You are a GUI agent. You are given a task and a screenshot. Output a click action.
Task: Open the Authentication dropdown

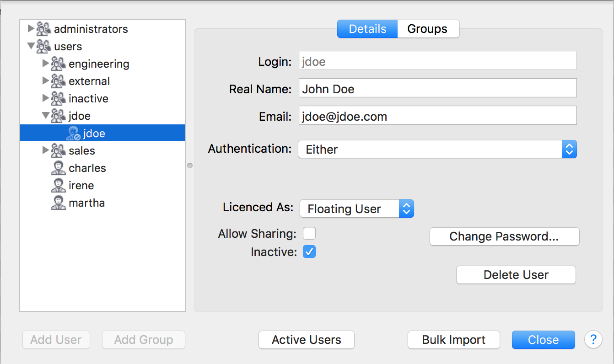[x=437, y=150]
